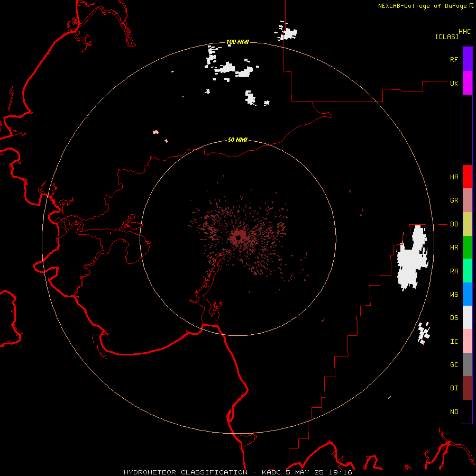Click the HA legend label
Screen dimensions: 476x476
click(454, 177)
